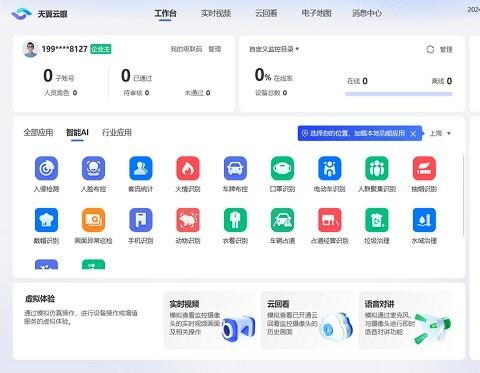Click the 人员角色 0 value
This screenshot has height=373, width=480.
click(61, 93)
